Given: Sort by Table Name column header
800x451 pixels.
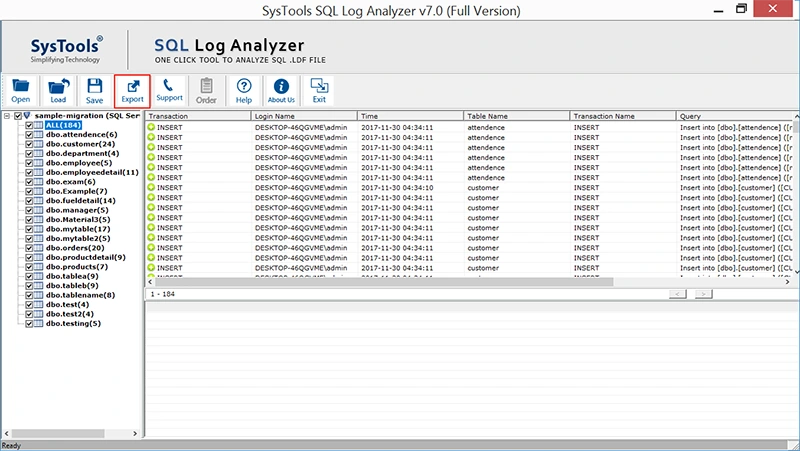Looking at the screenshot, I should [516, 116].
